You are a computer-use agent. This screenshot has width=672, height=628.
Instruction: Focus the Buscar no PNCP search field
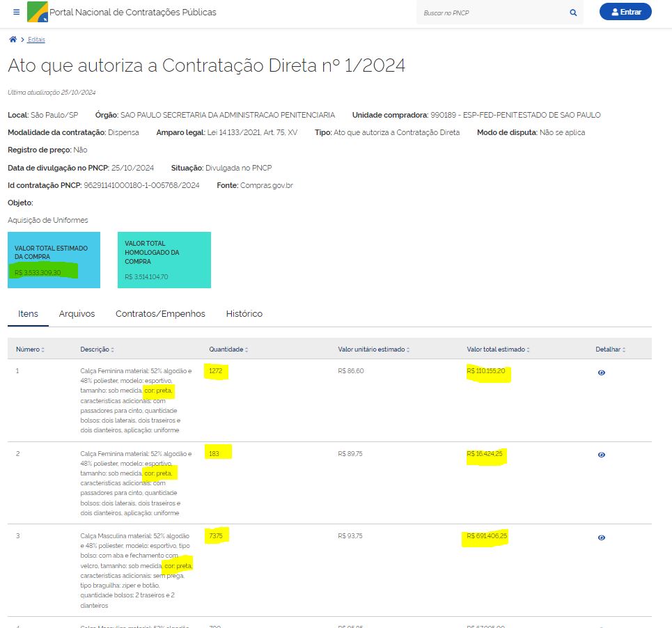(491, 13)
